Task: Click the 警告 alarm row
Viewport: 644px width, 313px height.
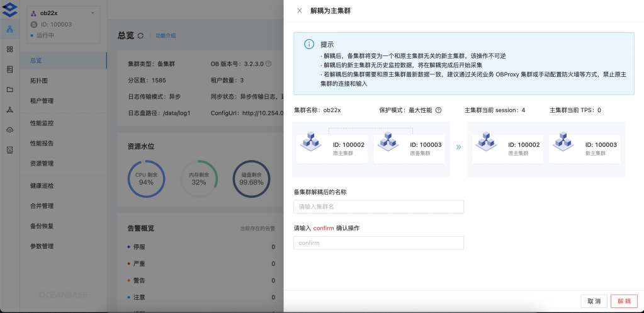Action: (201, 280)
